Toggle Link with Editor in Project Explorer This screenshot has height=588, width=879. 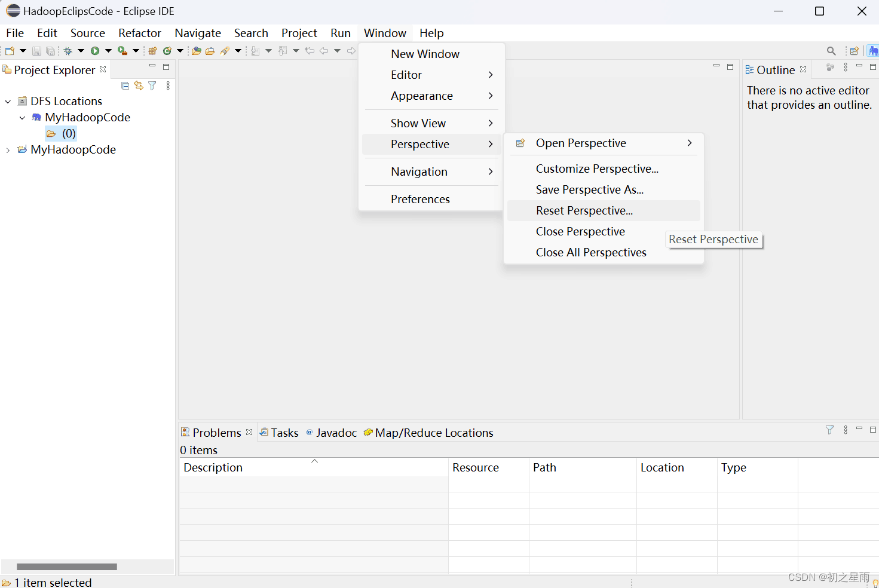tap(139, 86)
